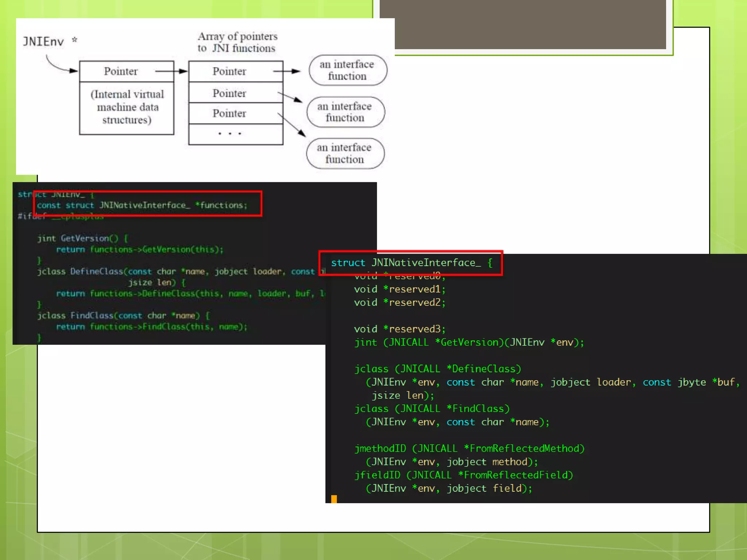The height and width of the screenshot is (560, 747).
Task: Click the bottom interface function oval
Action: tap(345, 153)
